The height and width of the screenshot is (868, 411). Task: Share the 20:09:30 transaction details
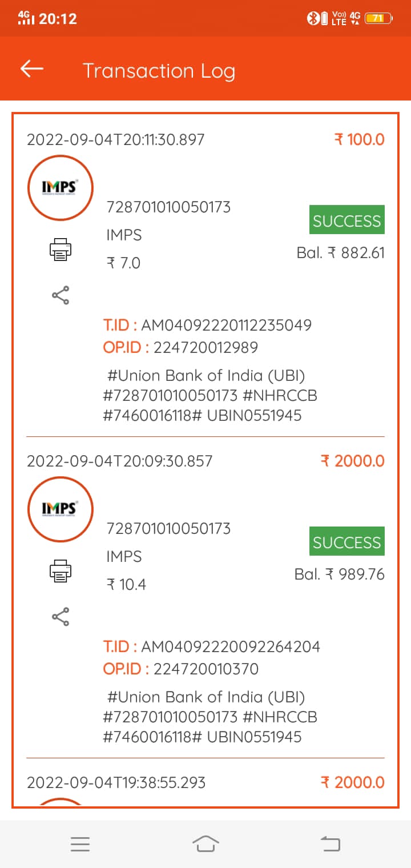60,617
